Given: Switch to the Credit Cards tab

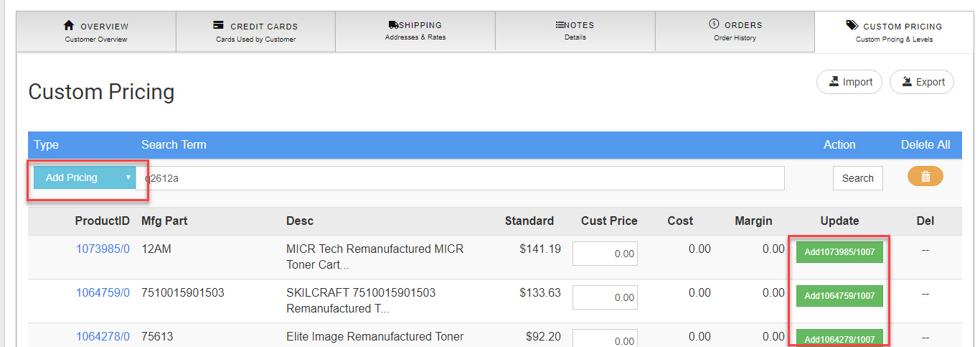Looking at the screenshot, I should coord(255,32).
